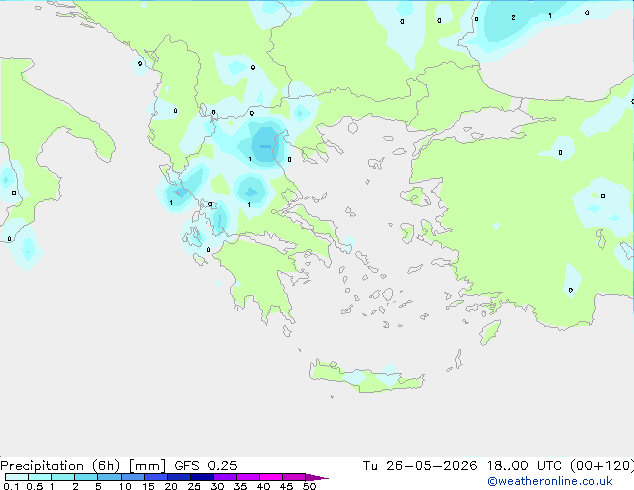
Task: Click the '35' legend scale label
Action: [240, 486]
